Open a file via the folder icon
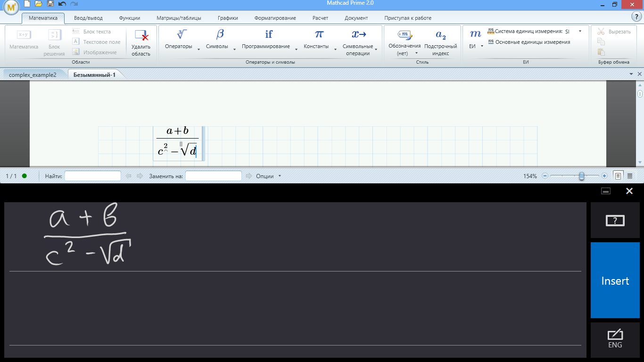Screen dimensions: 644x362 pyautogui.click(x=39, y=4)
